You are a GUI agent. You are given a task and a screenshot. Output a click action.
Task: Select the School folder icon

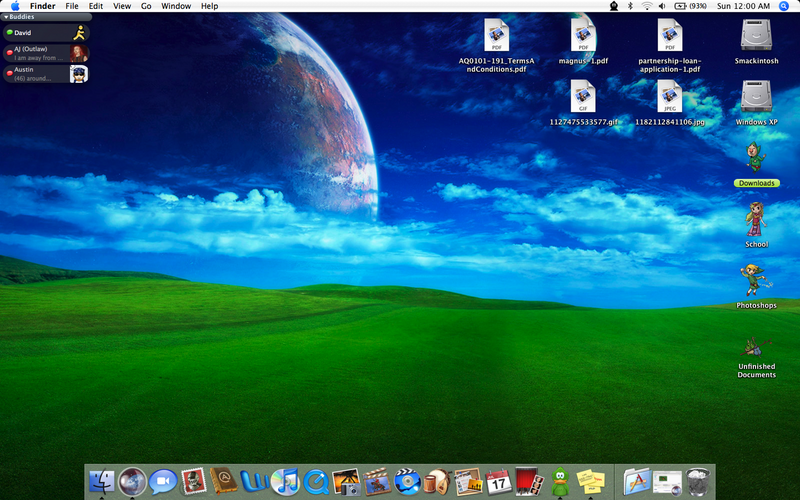click(x=756, y=219)
